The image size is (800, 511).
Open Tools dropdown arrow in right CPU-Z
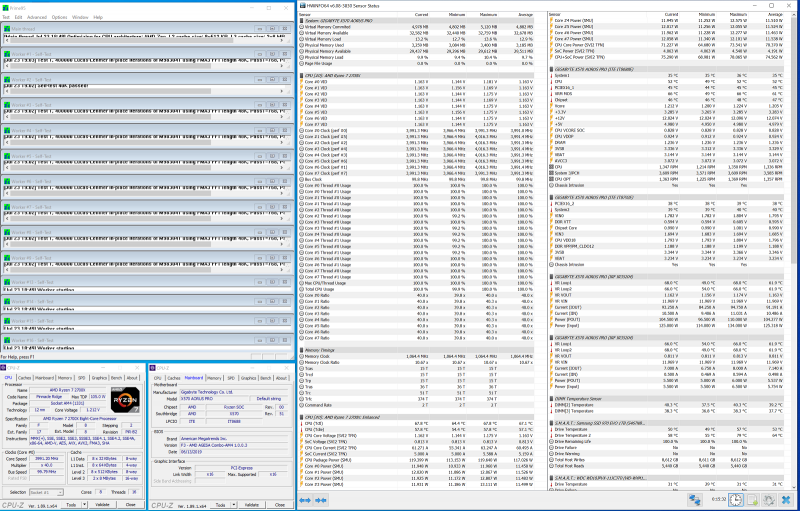pos(235,504)
